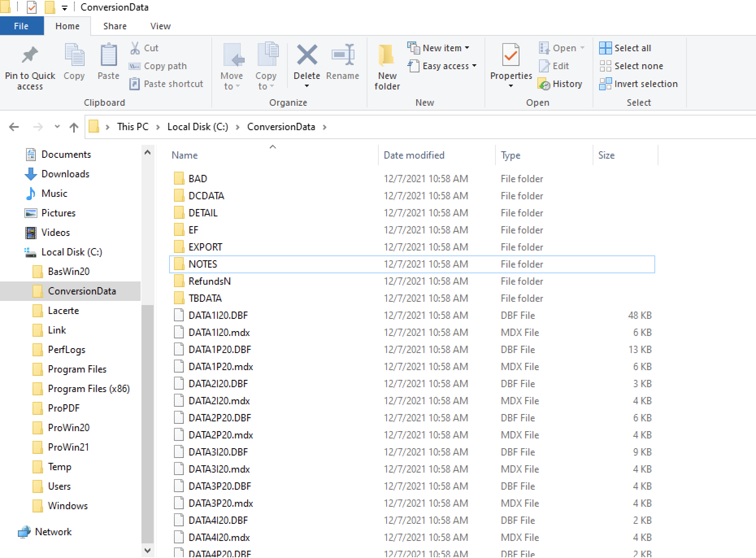
Task: Open Documents in navigation pane
Action: 58,155
